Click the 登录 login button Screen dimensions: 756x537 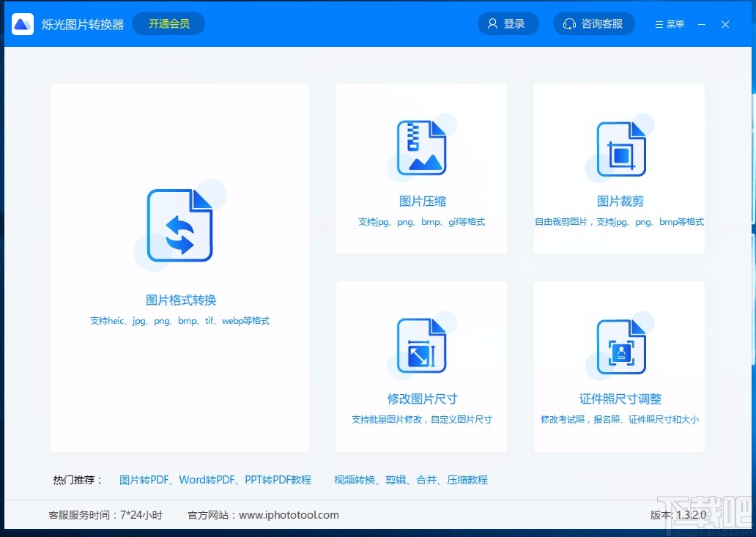coord(508,23)
